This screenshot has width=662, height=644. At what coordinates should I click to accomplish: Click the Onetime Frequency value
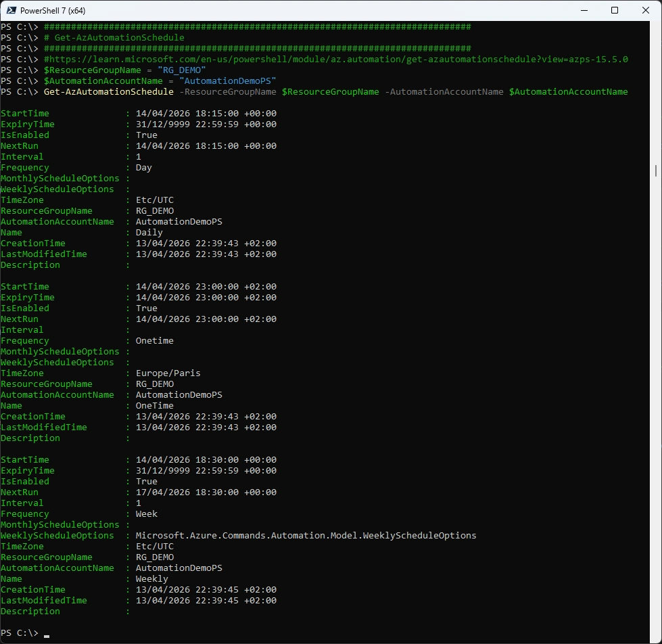154,341
